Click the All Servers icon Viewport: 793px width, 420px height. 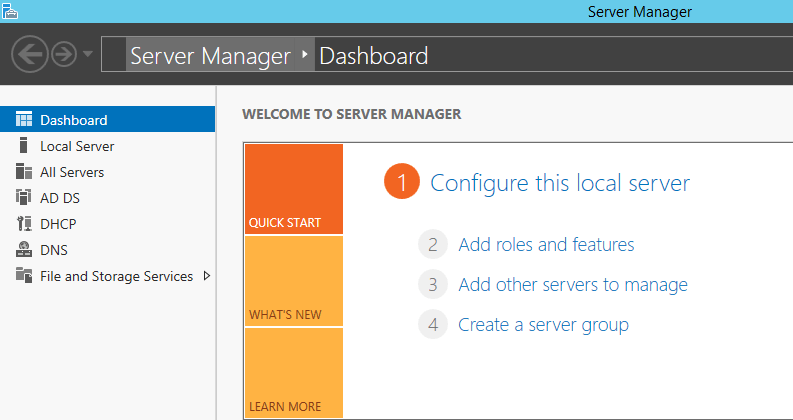click(24, 172)
